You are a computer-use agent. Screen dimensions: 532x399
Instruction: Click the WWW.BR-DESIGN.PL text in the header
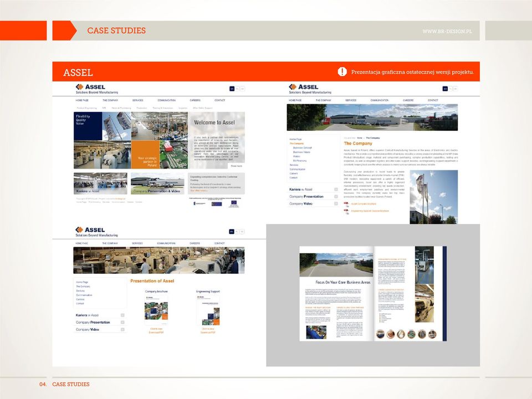(447, 31)
